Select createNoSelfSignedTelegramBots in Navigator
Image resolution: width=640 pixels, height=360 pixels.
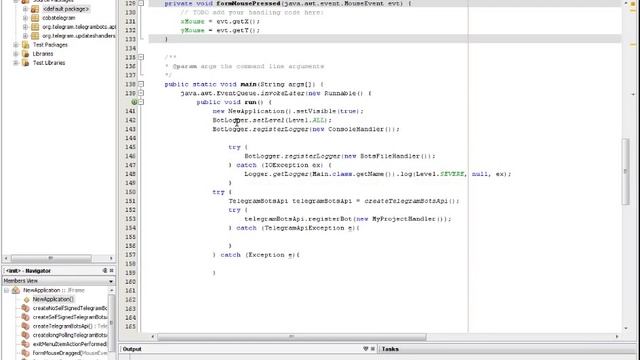[x=70, y=308]
